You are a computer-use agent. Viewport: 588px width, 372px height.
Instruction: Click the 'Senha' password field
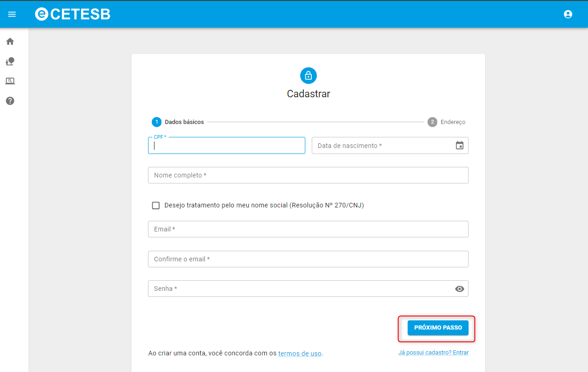[300, 289]
